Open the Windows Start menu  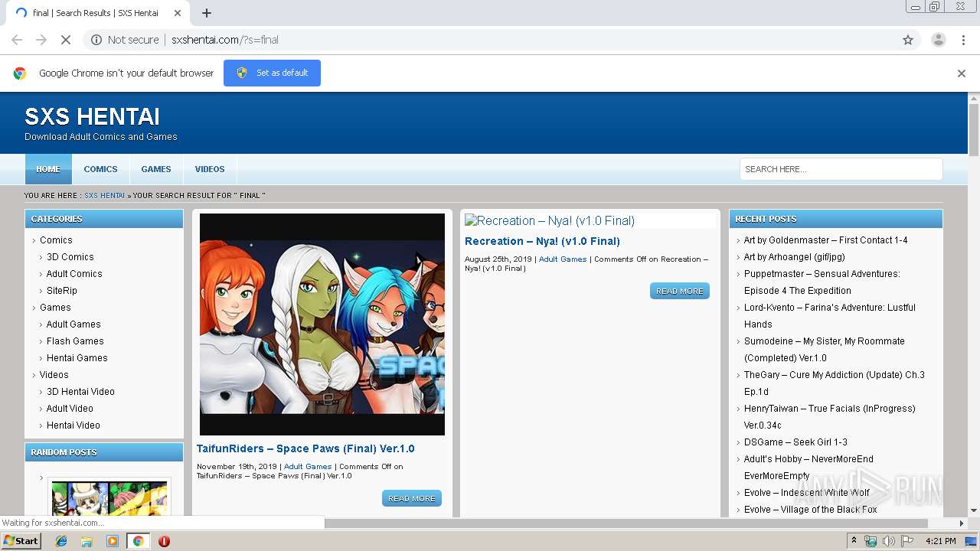tap(21, 541)
